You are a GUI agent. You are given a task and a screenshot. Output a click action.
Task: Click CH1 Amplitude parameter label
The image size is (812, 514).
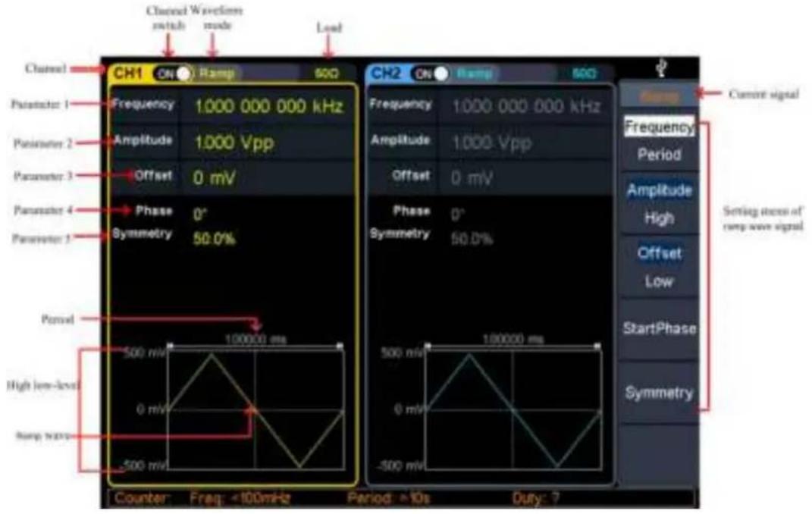[x=143, y=140]
